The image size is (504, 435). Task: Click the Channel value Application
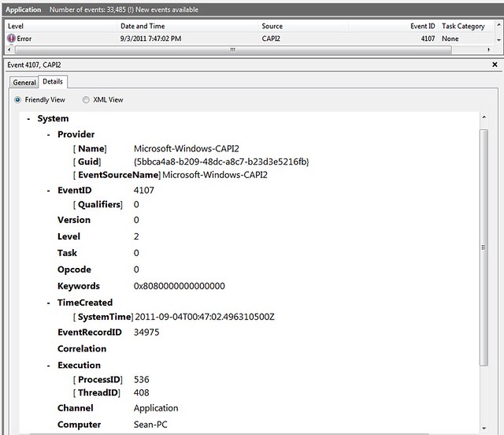point(156,408)
